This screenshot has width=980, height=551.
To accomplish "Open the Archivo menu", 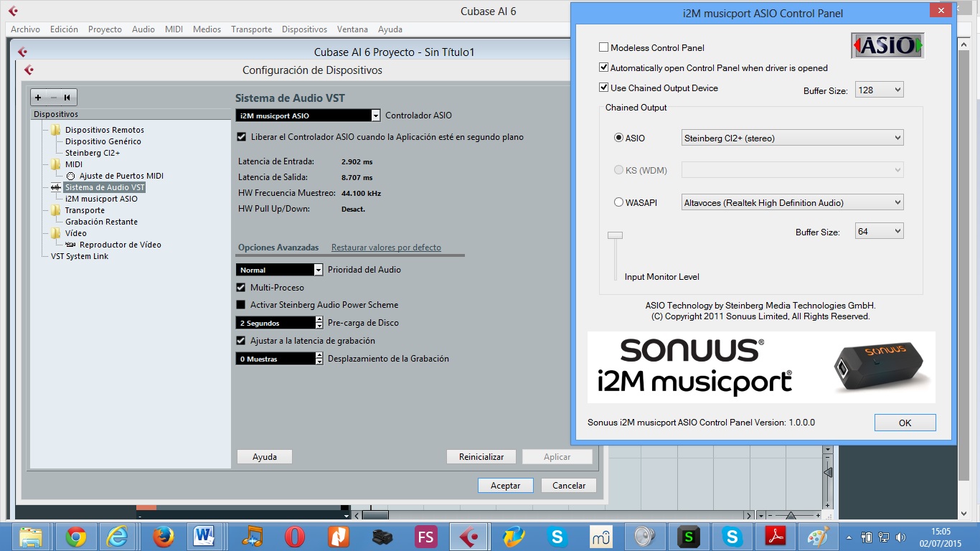I will 26,29.
